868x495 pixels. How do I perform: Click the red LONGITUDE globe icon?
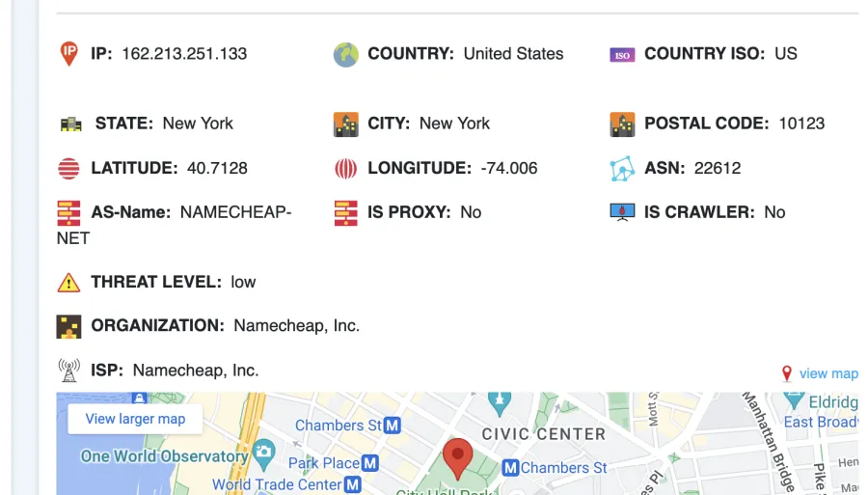[346, 168]
